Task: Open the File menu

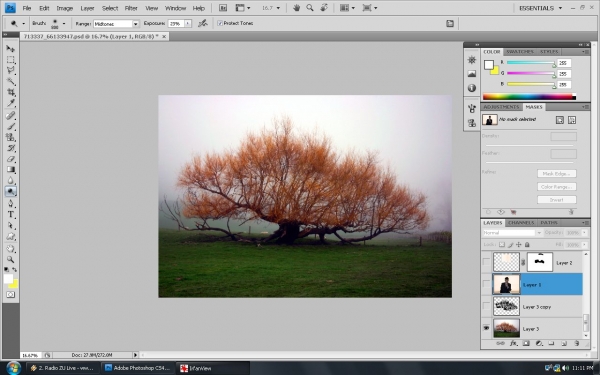Action: (x=27, y=8)
